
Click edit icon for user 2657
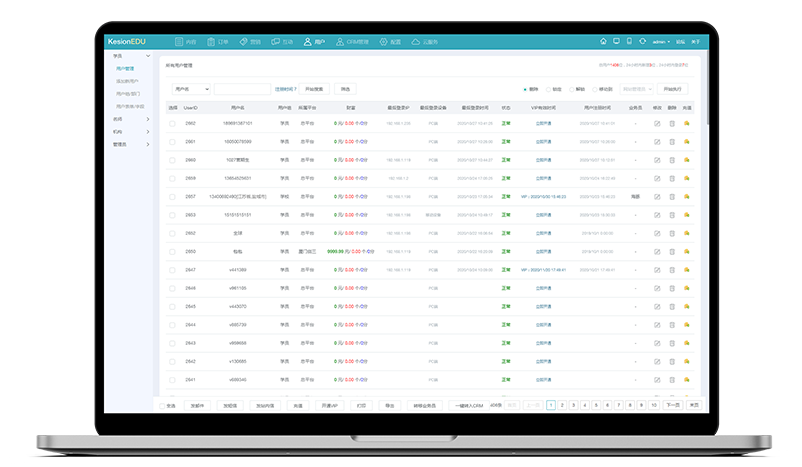pos(657,197)
